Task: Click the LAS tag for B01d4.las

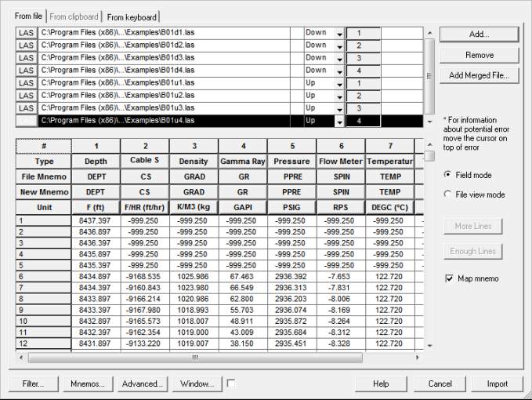Action: 26,71
